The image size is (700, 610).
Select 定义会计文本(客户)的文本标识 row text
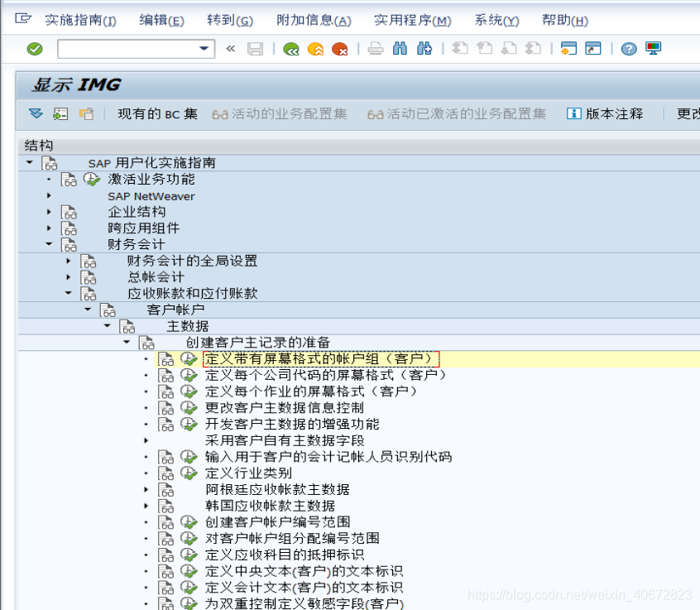pos(304,587)
